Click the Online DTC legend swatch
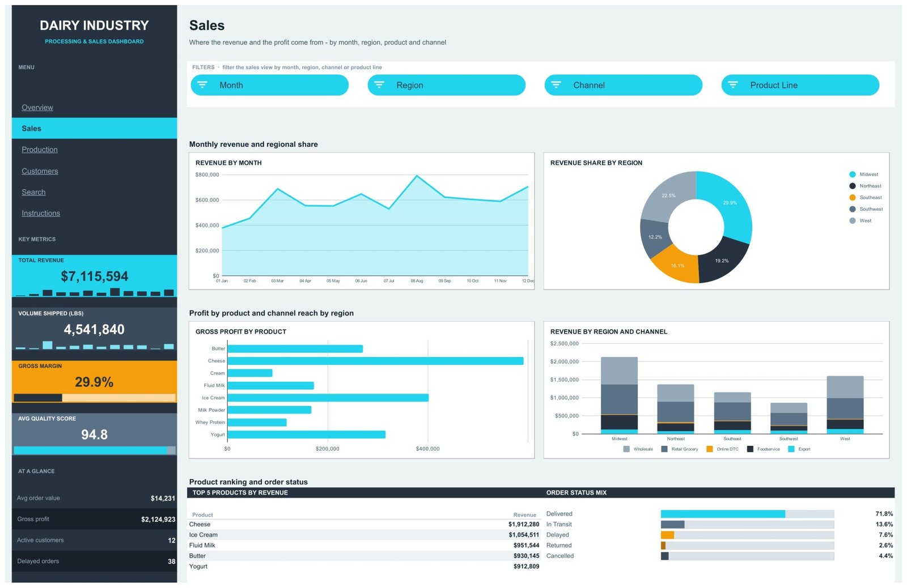Viewport: 907px width, 588px height. click(710, 449)
